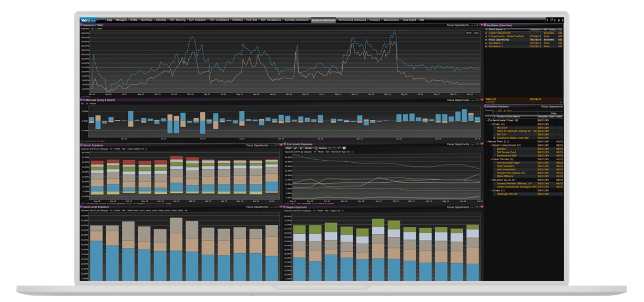Open the 1Y period dropdown in Instrument Exposure

tap(301, 148)
